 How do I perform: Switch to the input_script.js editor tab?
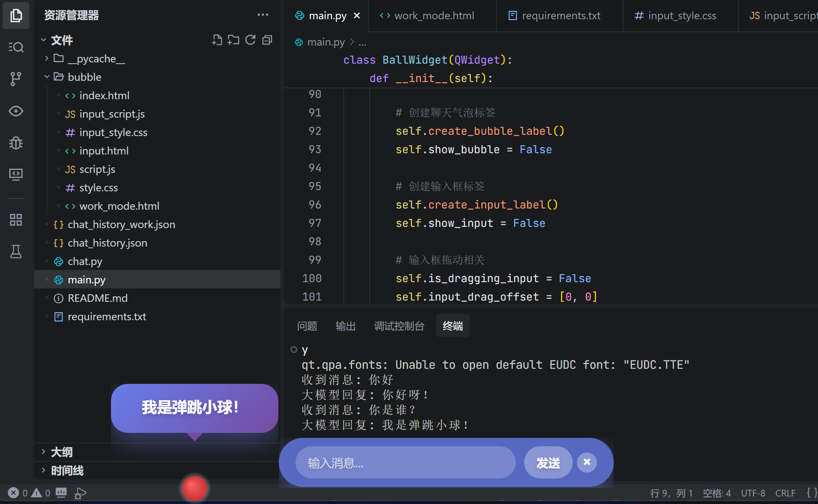[x=779, y=15]
